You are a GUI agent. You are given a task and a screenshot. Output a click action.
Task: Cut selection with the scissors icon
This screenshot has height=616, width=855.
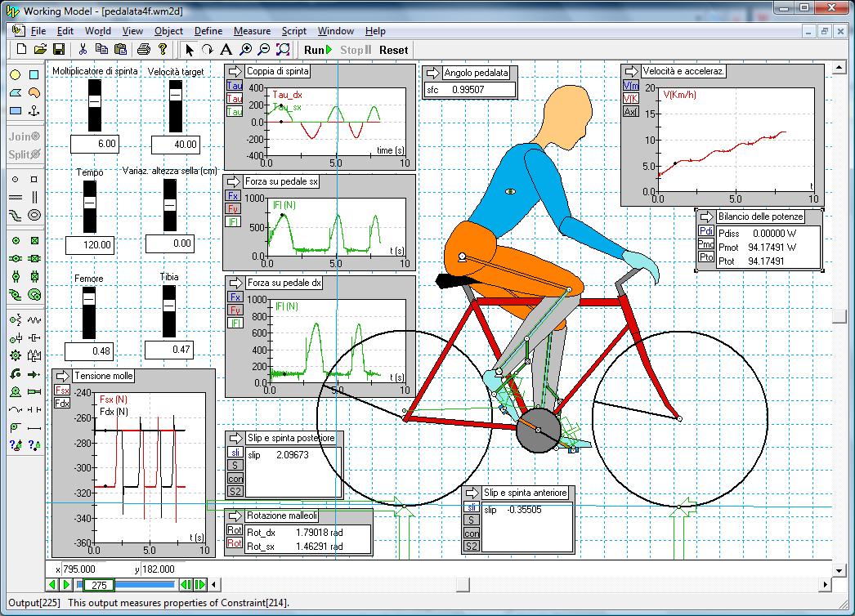83,50
